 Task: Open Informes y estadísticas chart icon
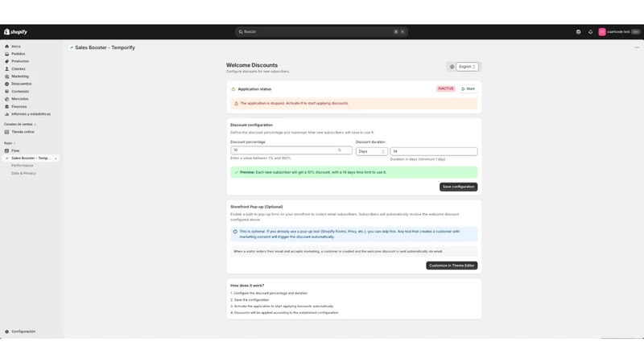coord(6,114)
